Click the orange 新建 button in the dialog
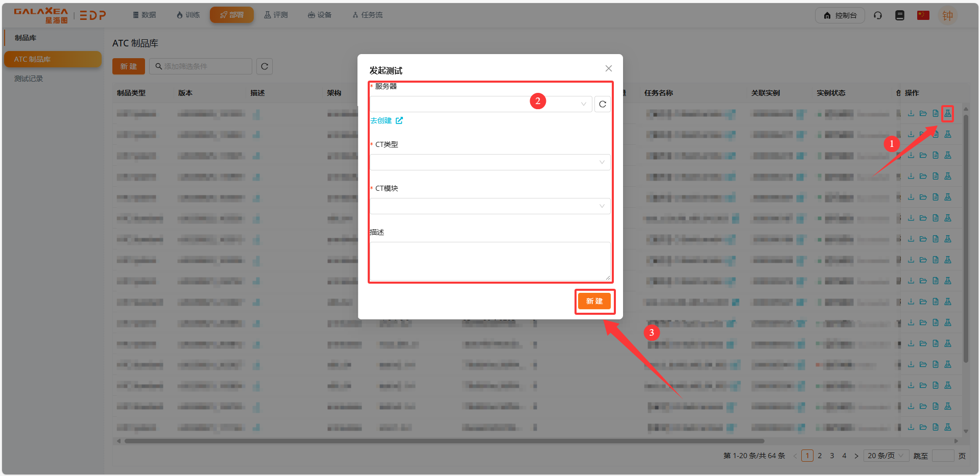The height and width of the screenshot is (476, 980). [x=594, y=301]
